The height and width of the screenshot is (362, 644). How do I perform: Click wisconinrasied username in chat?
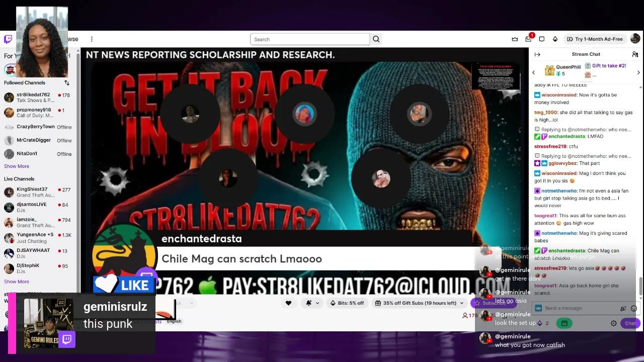click(x=559, y=95)
